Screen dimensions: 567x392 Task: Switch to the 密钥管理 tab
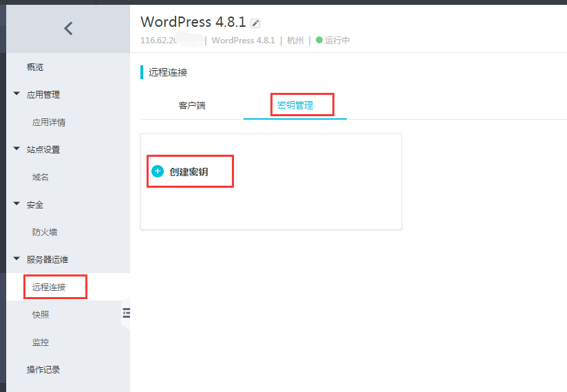295,105
